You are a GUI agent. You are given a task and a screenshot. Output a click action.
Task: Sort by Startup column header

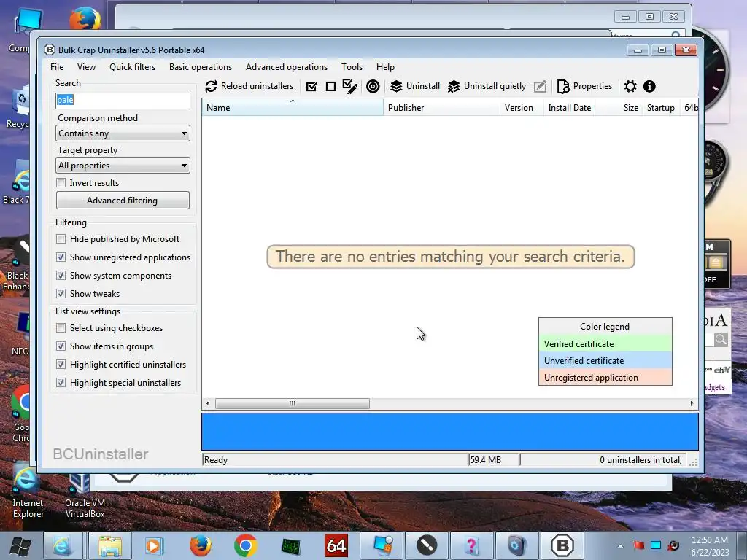661,108
